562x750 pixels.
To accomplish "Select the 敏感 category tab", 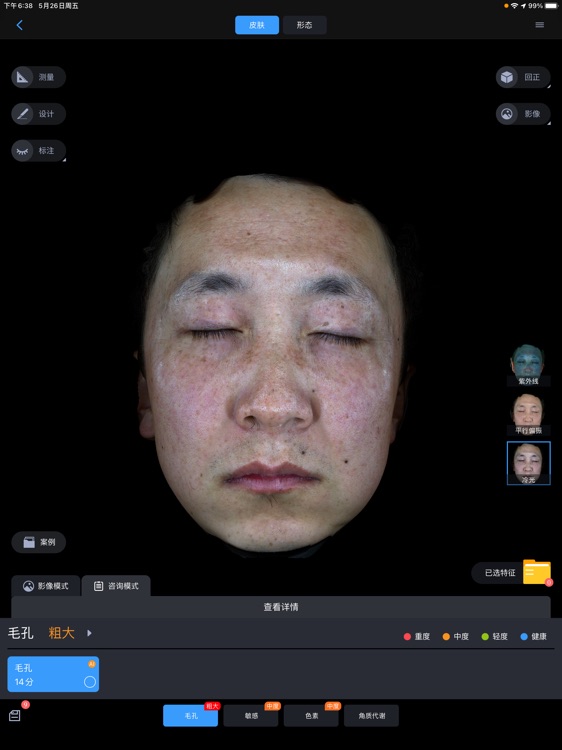I will 251,716.
